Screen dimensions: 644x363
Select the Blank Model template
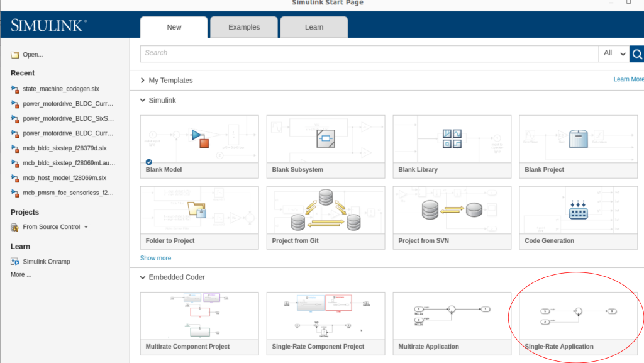point(199,147)
